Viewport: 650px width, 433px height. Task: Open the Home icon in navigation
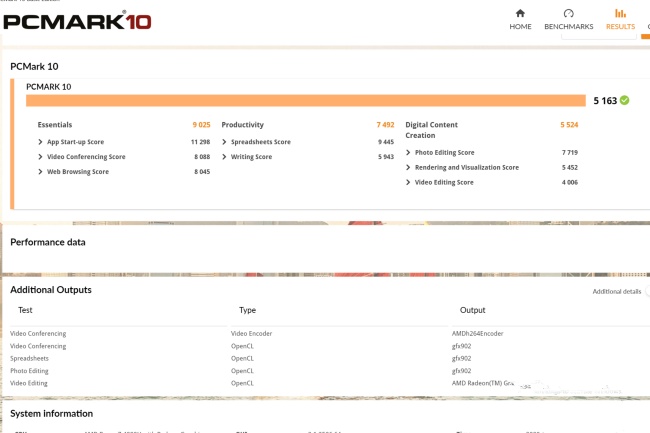tap(520, 13)
